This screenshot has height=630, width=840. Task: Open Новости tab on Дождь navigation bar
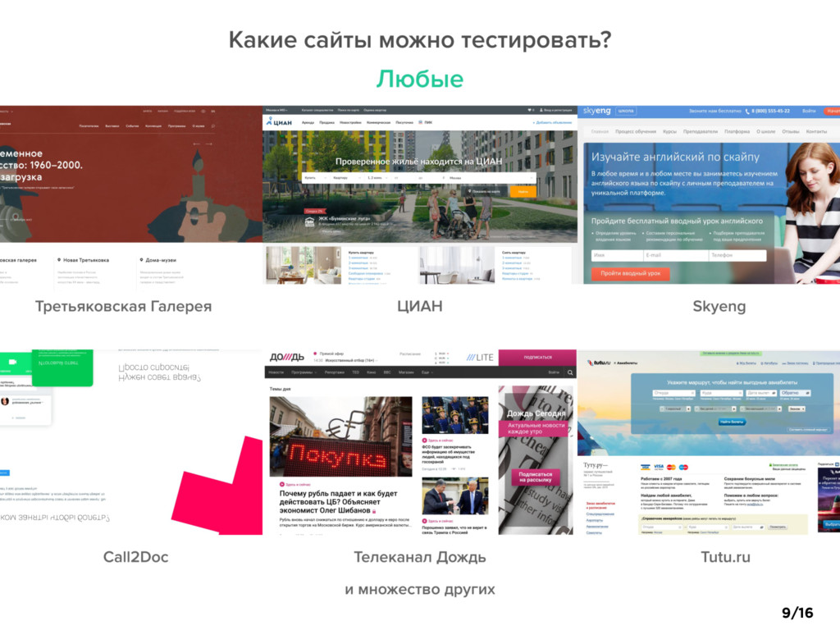pos(276,372)
